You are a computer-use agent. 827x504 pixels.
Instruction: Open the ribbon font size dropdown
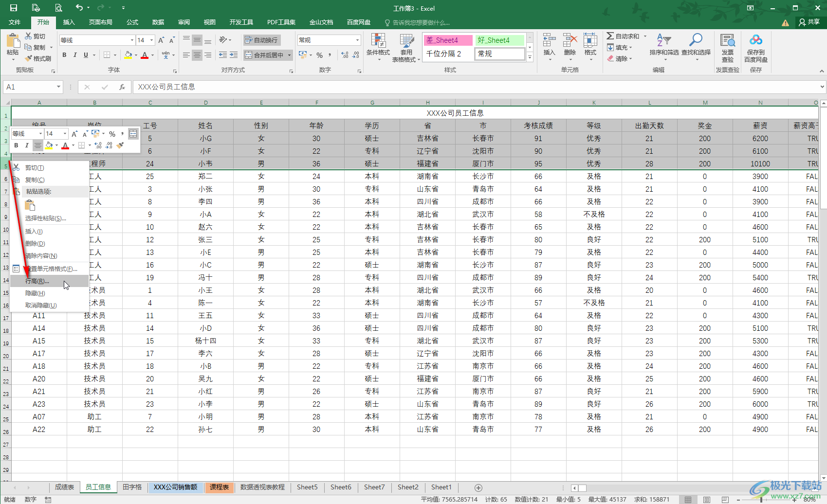152,40
